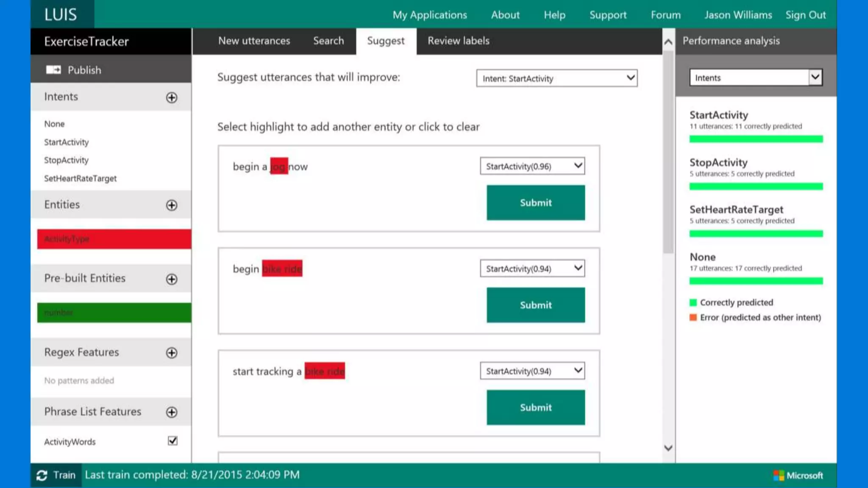Open the My Applications link
The image size is (868, 488).
(429, 15)
